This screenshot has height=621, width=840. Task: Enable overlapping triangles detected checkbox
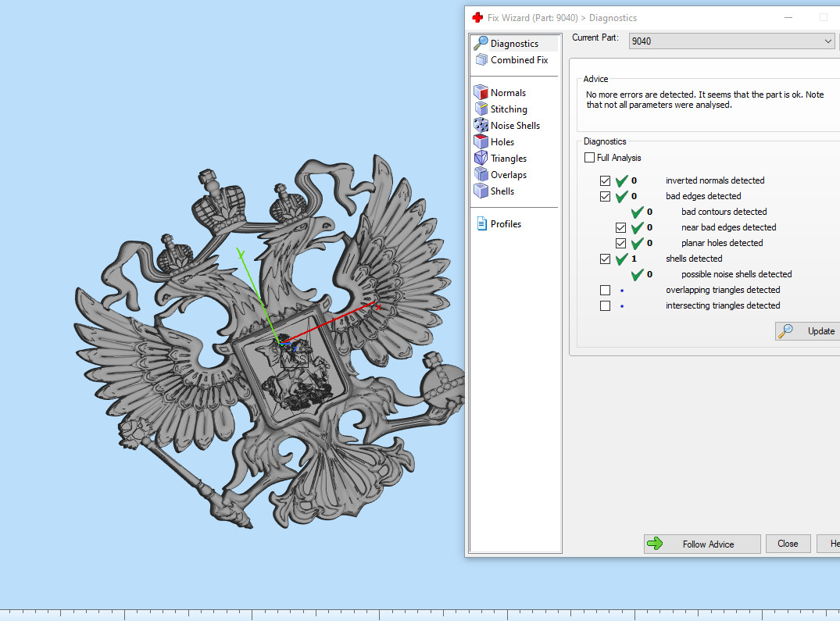coord(605,290)
